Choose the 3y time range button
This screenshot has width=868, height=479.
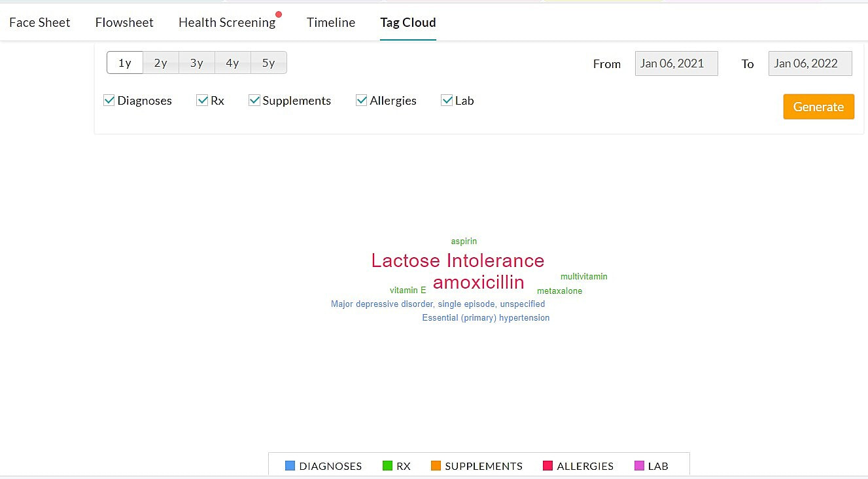click(x=196, y=62)
